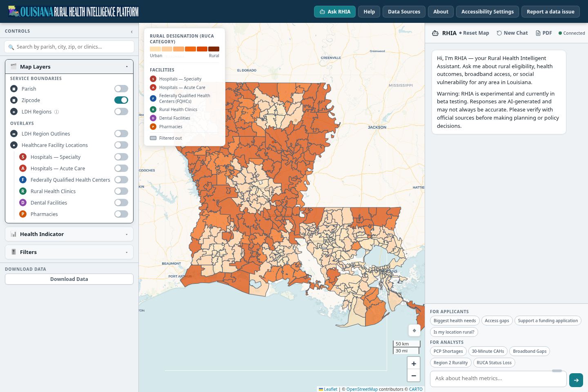Viewport: 588px width, 392px height.
Task: Expand the Filters section
Action: 69,252
